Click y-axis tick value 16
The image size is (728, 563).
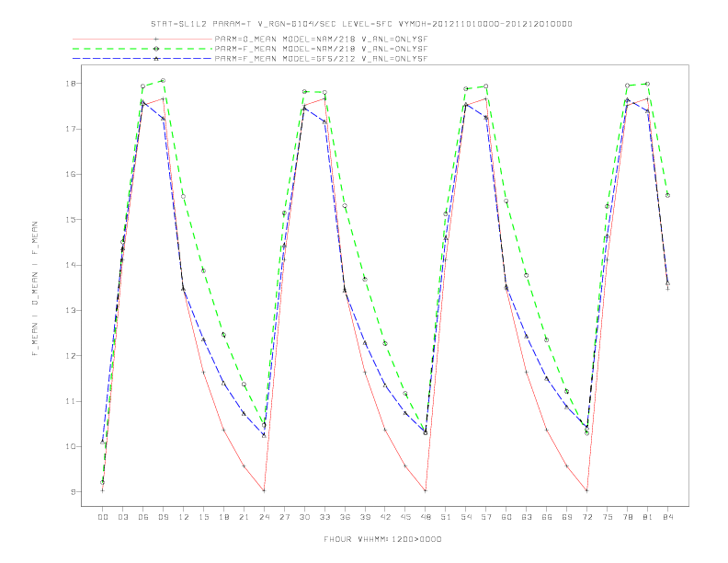pos(70,174)
